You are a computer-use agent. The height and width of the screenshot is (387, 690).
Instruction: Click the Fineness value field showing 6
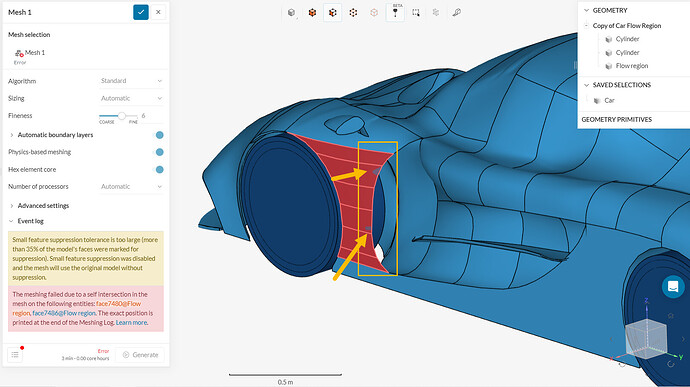tap(151, 116)
